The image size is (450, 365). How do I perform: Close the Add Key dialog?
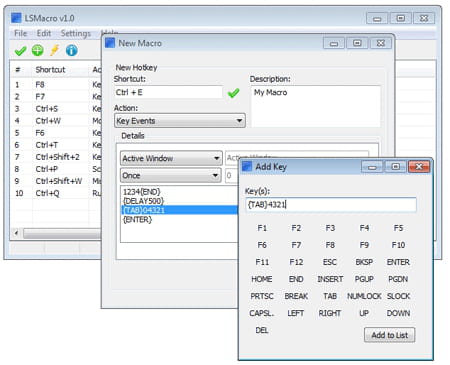pyautogui.click(x=419, y=166)
